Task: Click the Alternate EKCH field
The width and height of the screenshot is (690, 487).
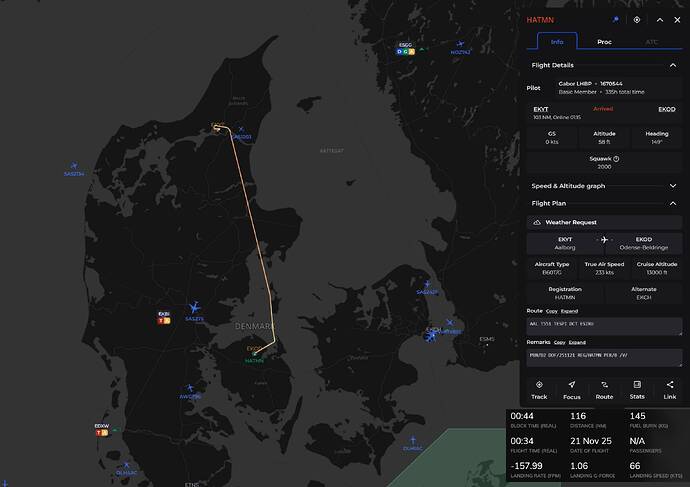Action: click(x=644, y=293)
